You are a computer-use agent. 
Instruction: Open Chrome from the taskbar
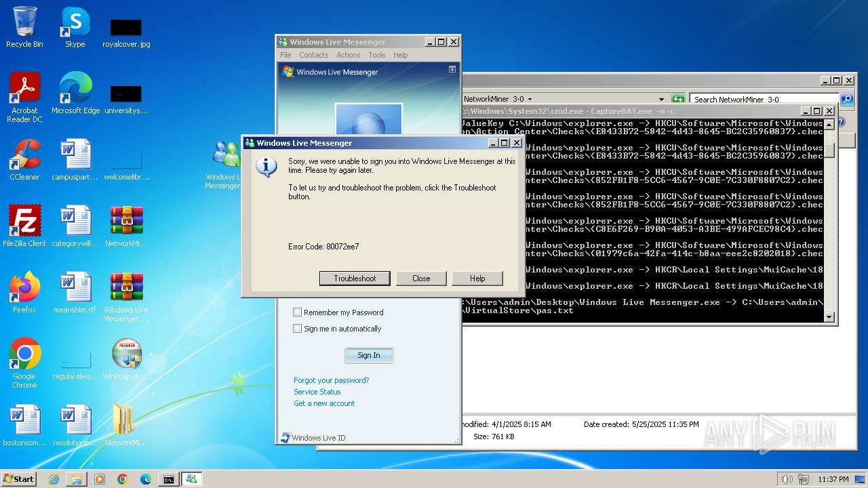click(123, 479)
